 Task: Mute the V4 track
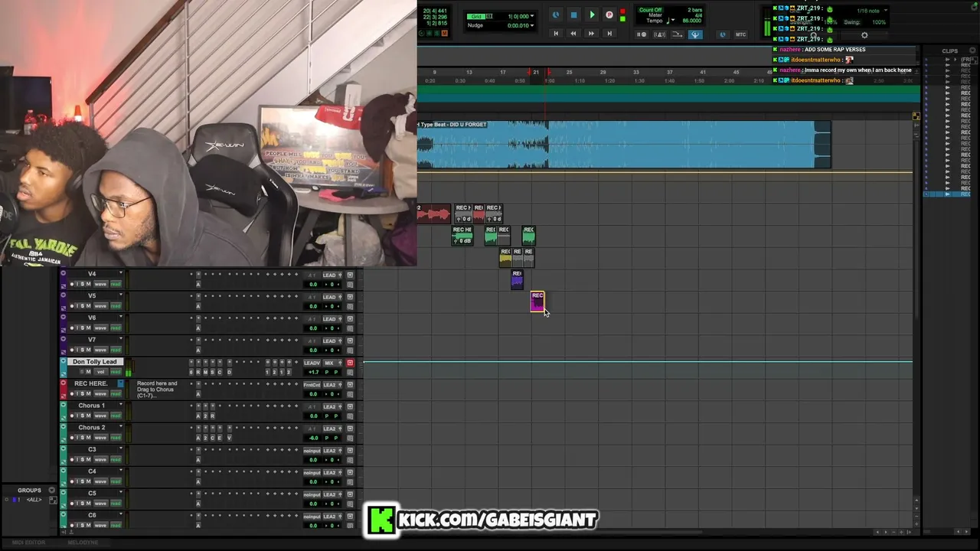pos(88,284)
